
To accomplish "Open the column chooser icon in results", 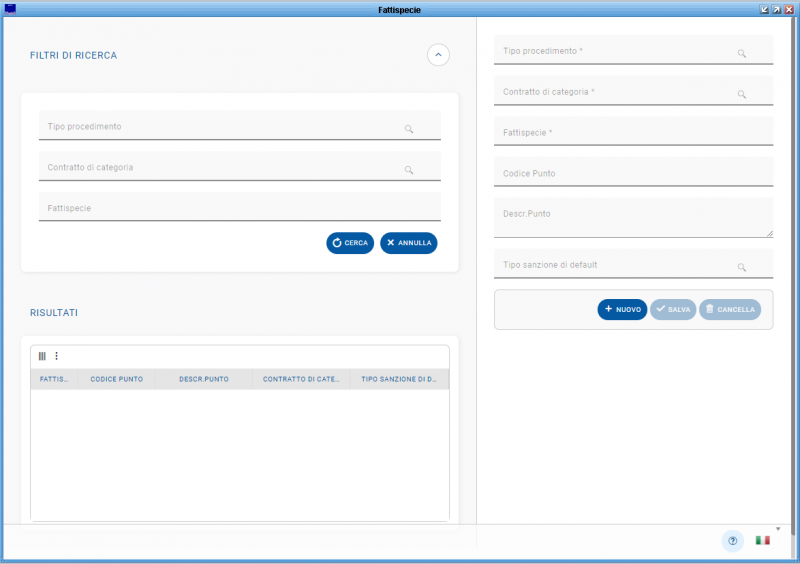I will (x=42, y=356).
